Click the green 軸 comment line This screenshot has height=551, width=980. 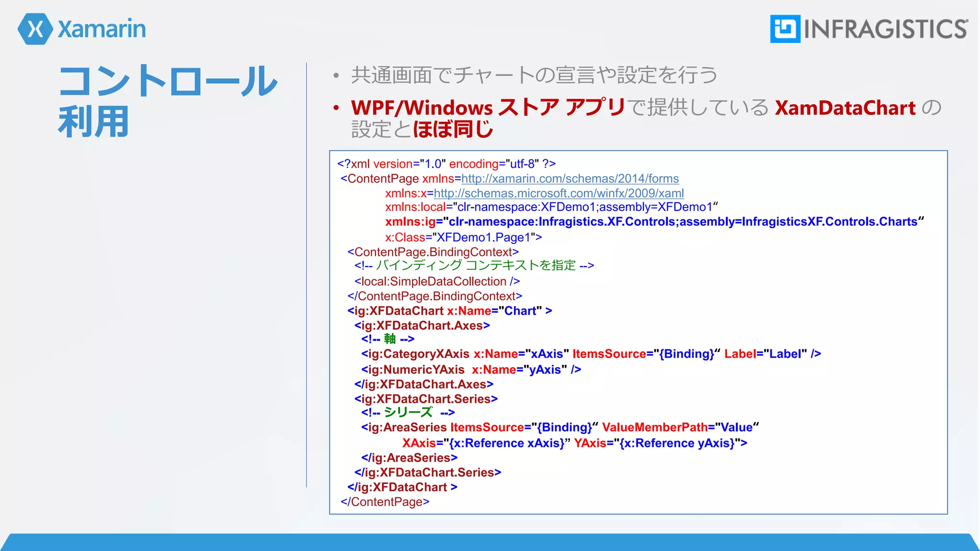[388, 339]
